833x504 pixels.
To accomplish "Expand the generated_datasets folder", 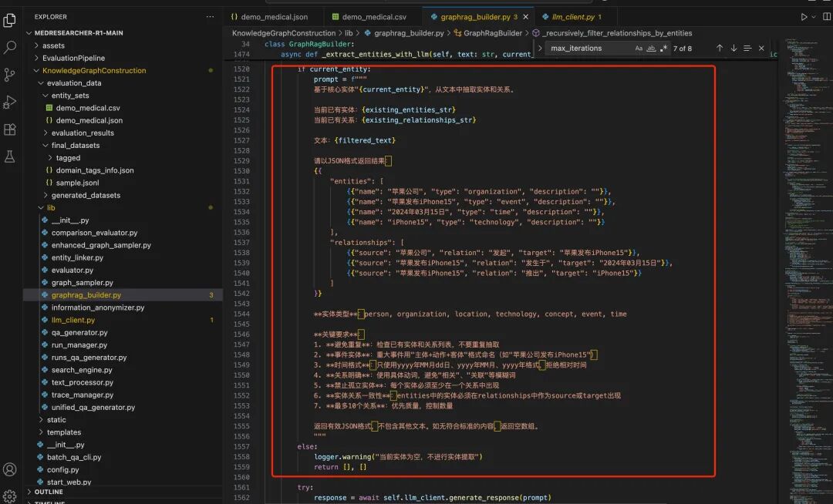I will pos(86,195).
